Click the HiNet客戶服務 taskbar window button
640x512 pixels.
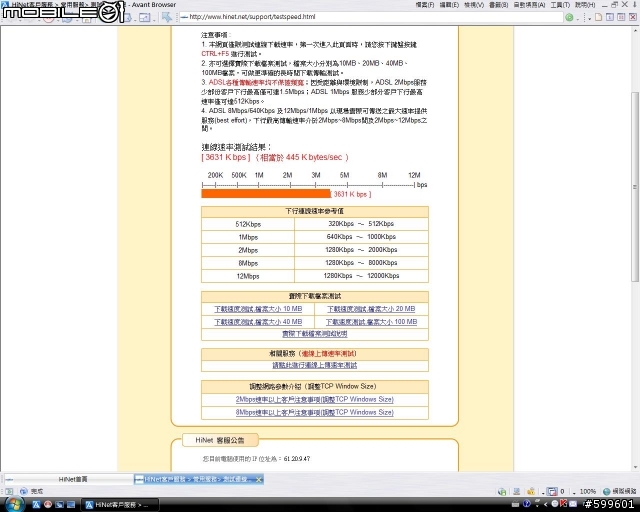click(x=119, y=505)
